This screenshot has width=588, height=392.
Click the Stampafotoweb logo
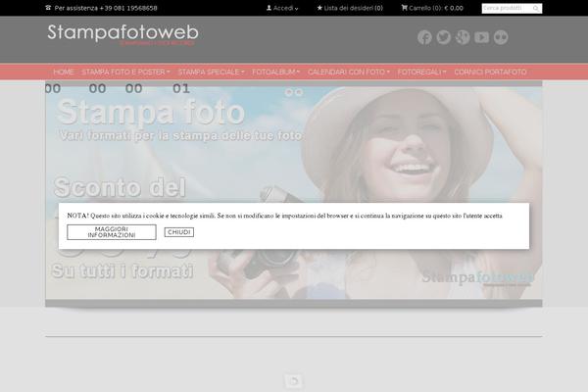tap(122, 34)
